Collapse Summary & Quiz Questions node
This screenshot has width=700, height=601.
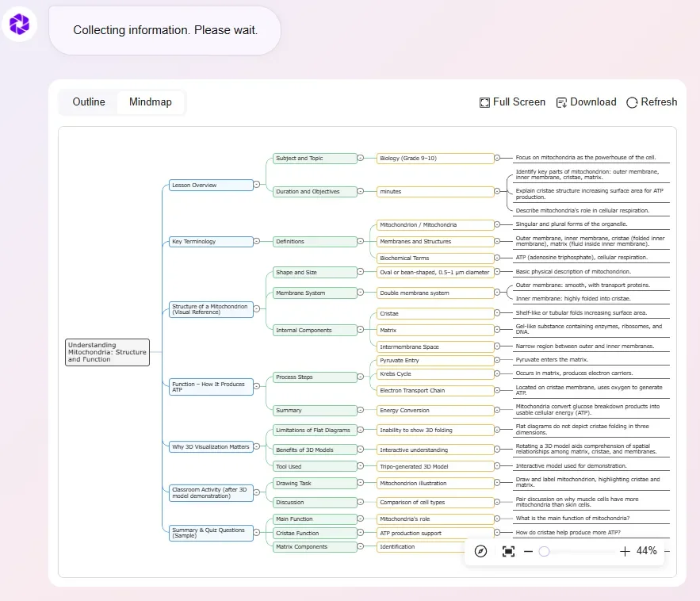coord(257,532)
